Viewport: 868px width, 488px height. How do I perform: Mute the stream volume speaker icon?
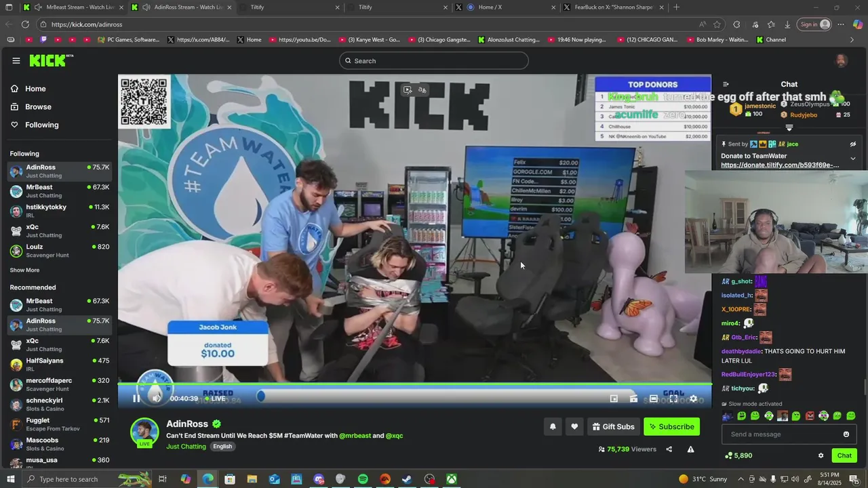pyautogui.click(x=156, y=399)
